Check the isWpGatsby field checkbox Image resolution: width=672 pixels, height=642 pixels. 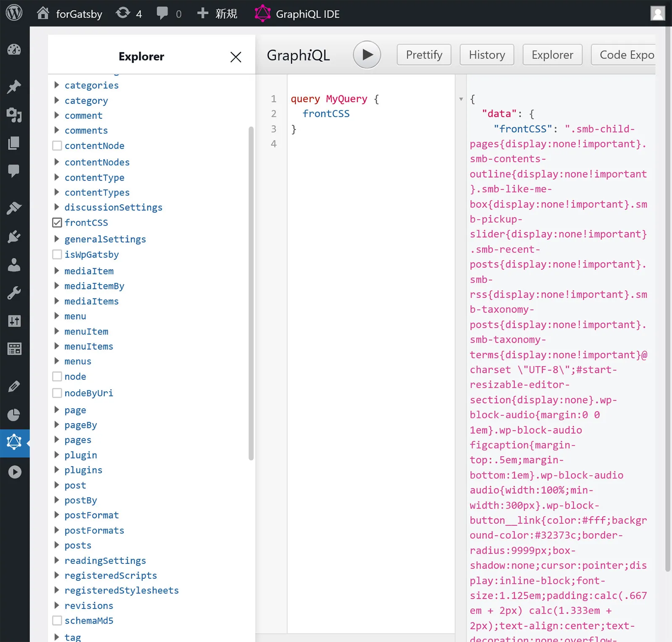57,254
